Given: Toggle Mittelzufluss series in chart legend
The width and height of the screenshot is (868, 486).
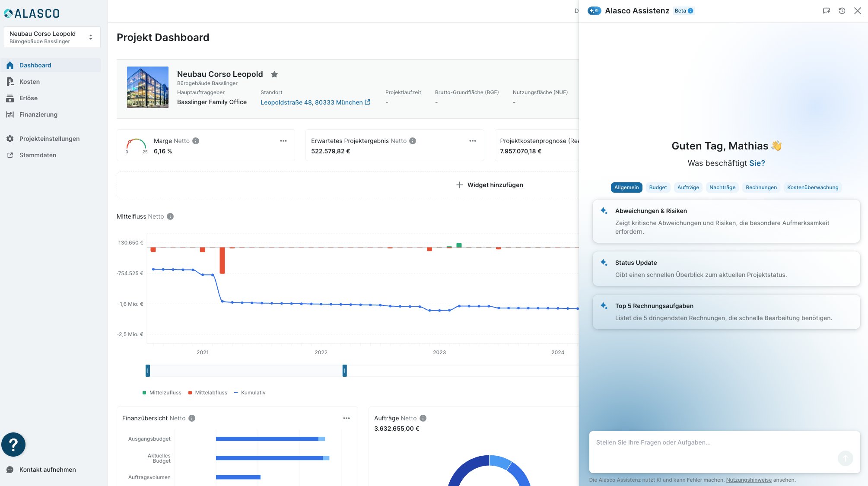Looking at the screenshot, I should (x=162, y=393).
